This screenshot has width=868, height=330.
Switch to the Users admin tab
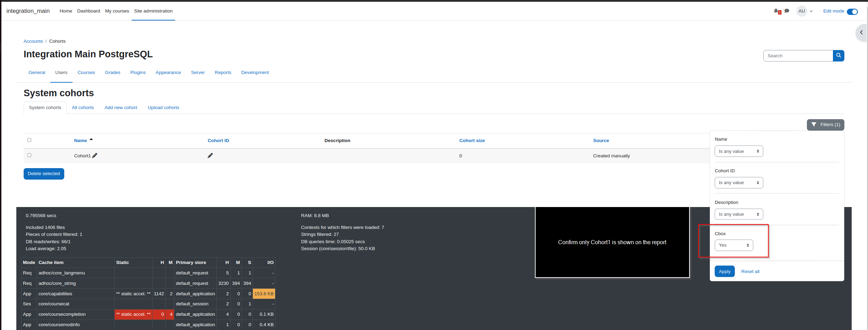[x=61, y=73]
